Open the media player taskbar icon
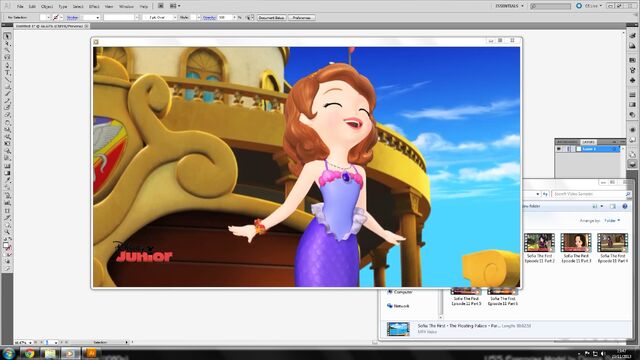 [70, 353]
